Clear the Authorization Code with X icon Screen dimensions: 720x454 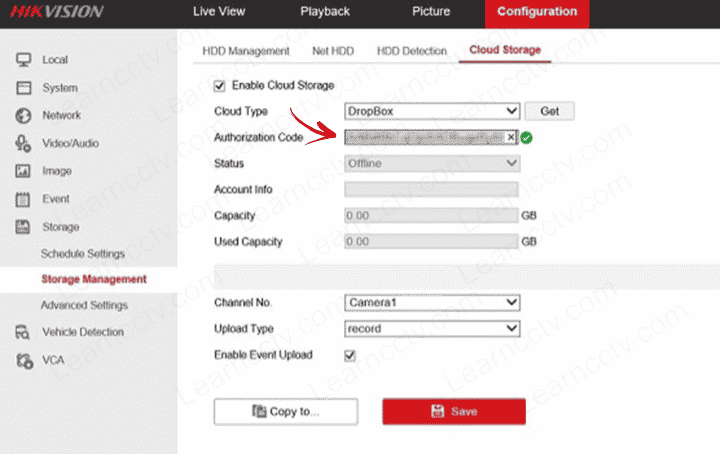[511, 137]
